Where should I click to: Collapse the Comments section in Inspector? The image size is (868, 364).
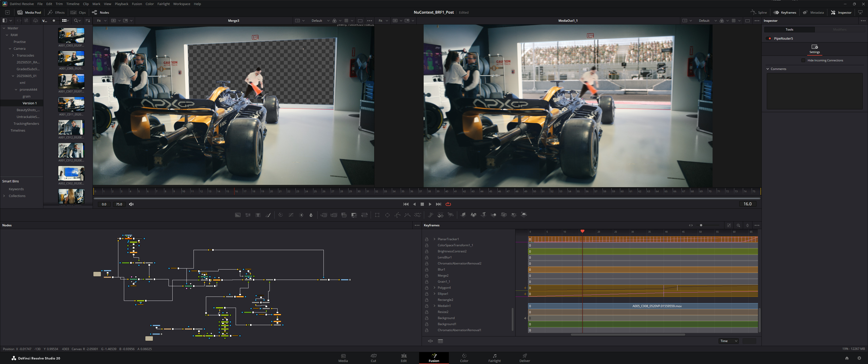point(768,69)
